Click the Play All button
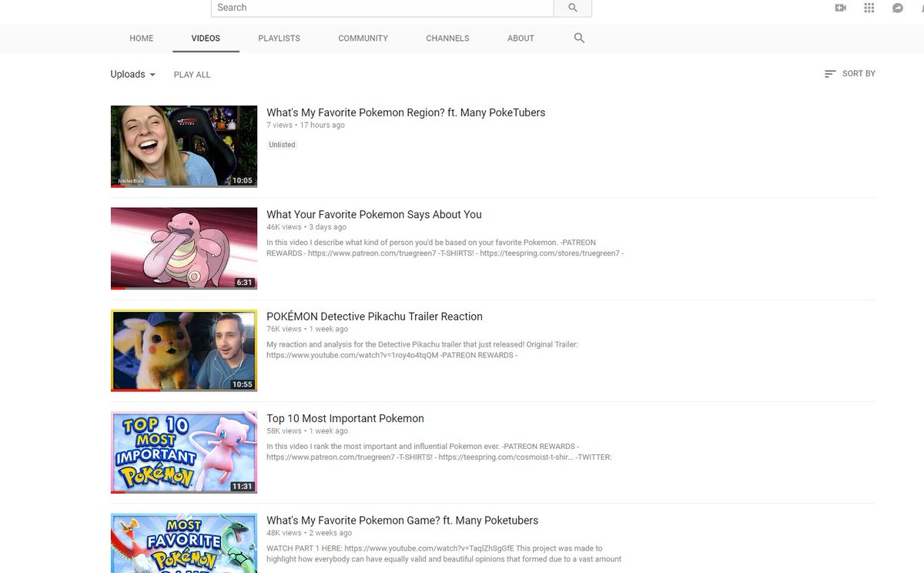Image resolution: width=924 pixels, height=573 pixels. [192, 75]
